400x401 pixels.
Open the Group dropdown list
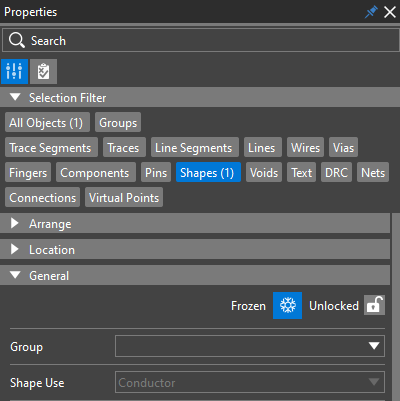pos(250,346)
